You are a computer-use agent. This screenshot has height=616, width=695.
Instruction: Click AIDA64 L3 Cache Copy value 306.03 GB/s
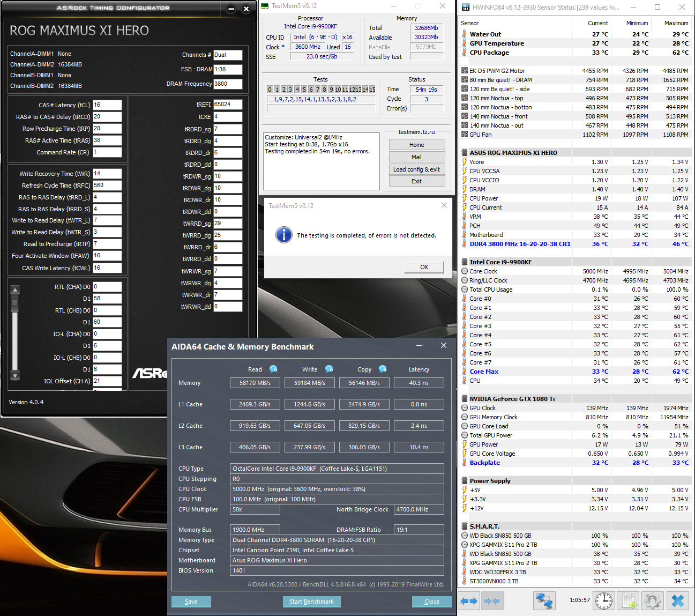pyautogui.click(x=364, y=447)
